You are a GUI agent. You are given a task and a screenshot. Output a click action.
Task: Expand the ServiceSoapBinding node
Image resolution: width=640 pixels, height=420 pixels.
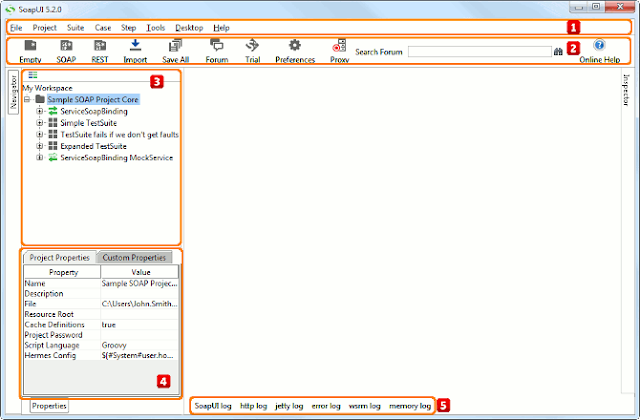point(40,111)
